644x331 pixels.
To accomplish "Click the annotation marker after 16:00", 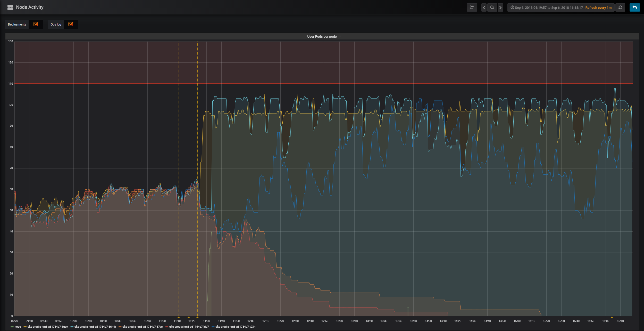I will point(612,317).
